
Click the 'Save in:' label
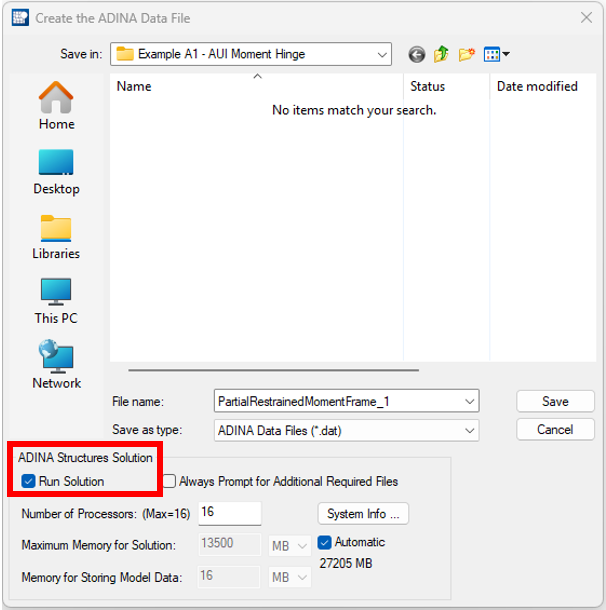81,54
